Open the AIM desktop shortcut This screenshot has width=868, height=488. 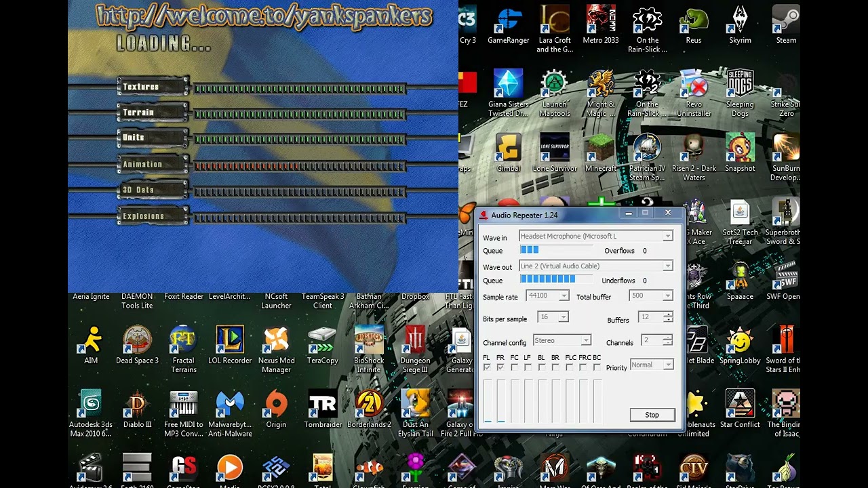click(x=91, y=345)
